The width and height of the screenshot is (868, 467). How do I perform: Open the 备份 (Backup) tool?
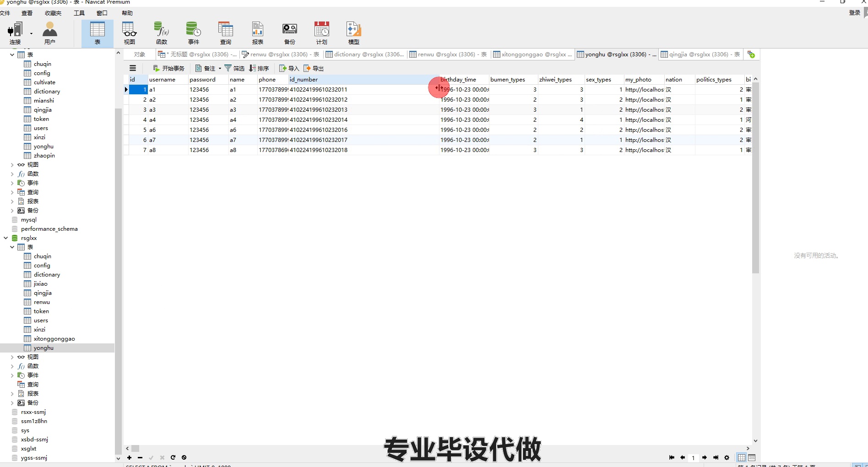tap(289, 32)
